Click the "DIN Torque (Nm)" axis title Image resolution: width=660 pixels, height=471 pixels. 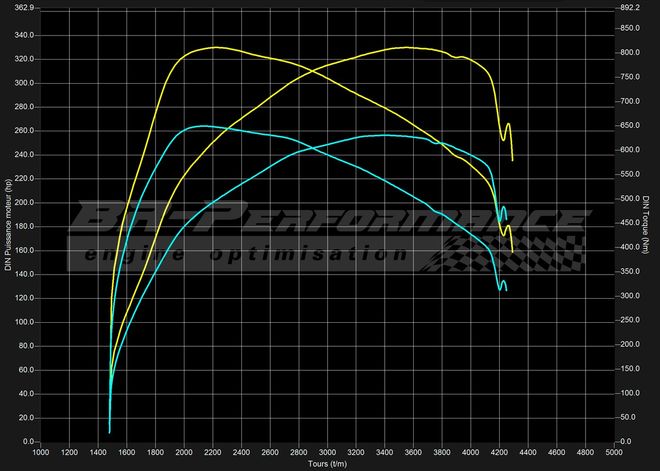[649, 224]
